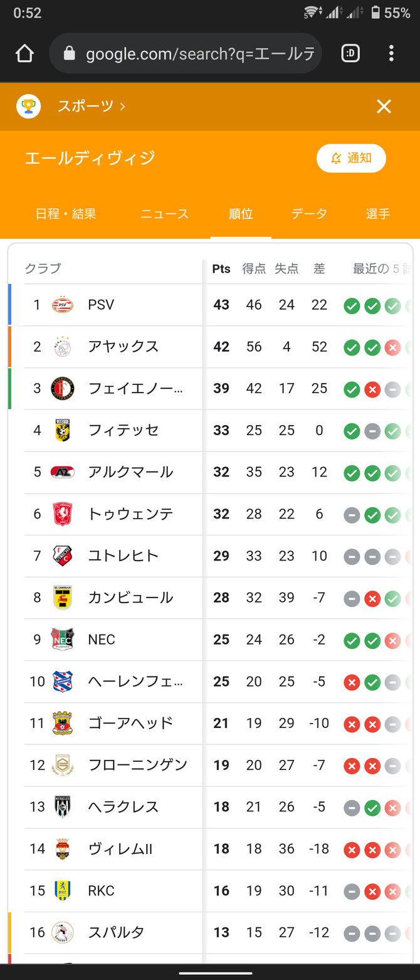Open the Chrome three-dot menu
This screenshot has width=420, height=980.
point(391,54)
